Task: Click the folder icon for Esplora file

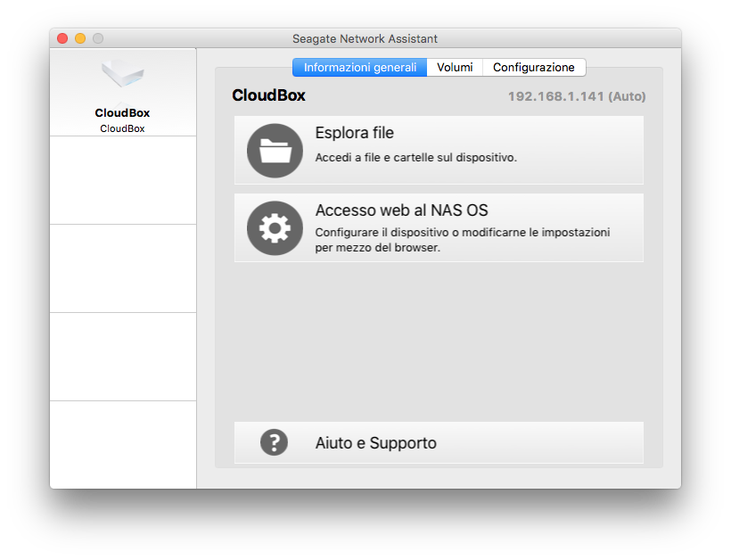Action: tap(275, 151)
